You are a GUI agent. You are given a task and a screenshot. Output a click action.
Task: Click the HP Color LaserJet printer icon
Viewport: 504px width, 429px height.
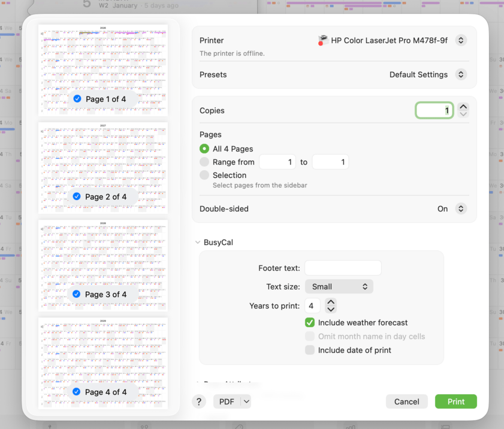(322, 41)
